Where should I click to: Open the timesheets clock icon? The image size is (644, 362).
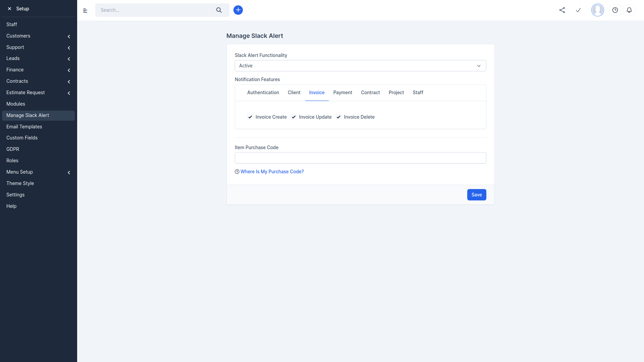point(615,10)
